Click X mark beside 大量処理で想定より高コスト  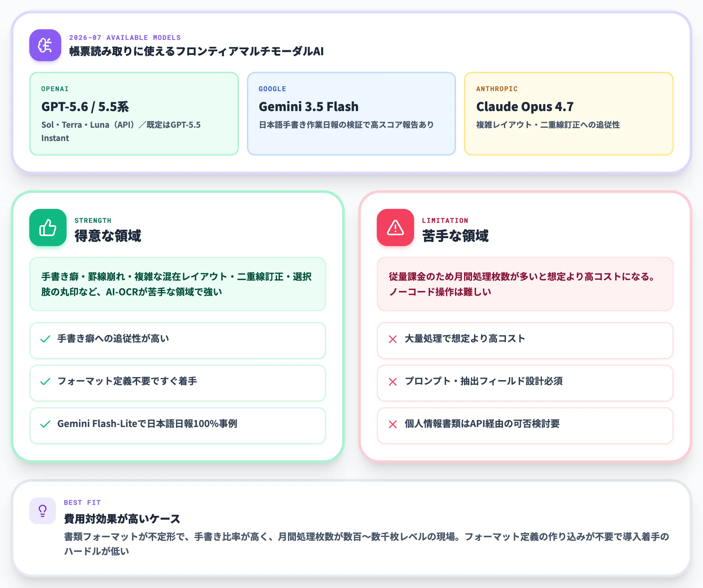click(x=393, y=339)
